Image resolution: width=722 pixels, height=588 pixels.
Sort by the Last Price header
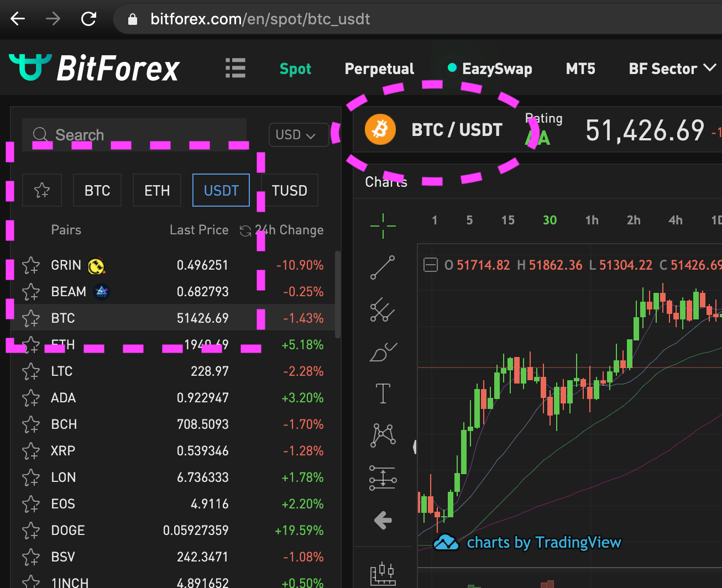(199, 230)
